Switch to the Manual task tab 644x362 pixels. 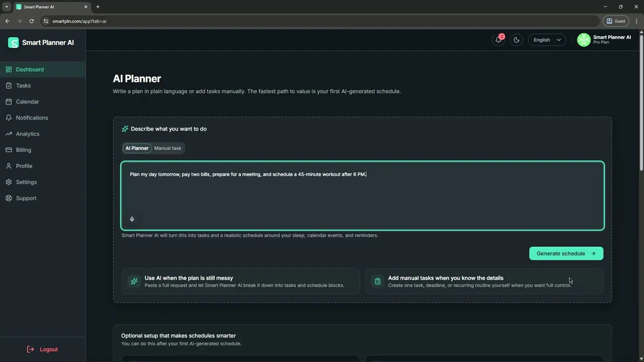(x=168, y=148)
